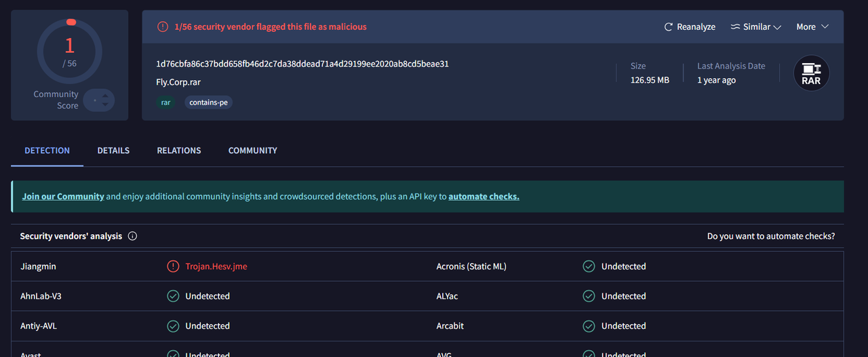Click the detection score ring 1/56
Screen dimensions: 868x357
pos(69,52)
